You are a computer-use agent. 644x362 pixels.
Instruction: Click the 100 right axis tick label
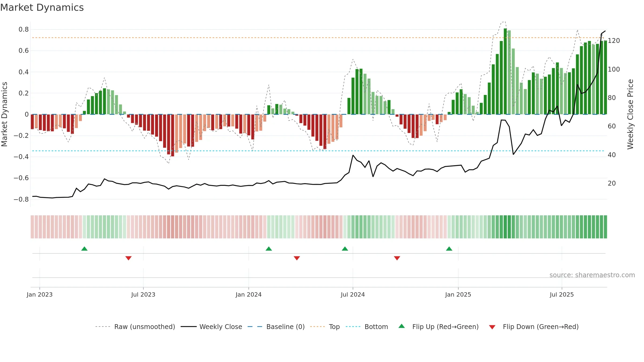click(x=614, y=69)
